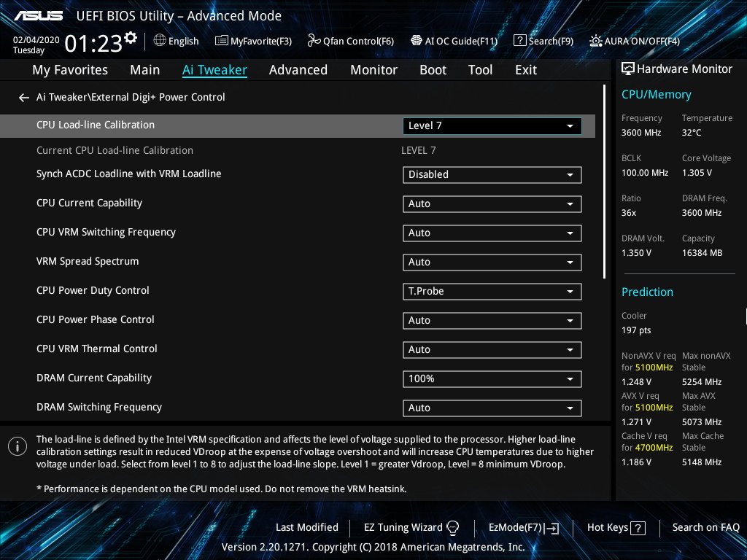Expand CPU VRM Switching Frequency dropdown
This screenshot has height=560, width=747.
(x=492, y=233)
